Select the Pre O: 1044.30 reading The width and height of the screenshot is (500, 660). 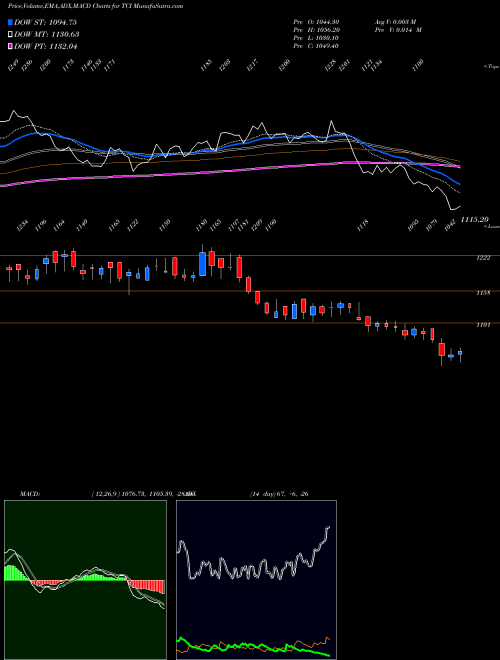(316, 22)
